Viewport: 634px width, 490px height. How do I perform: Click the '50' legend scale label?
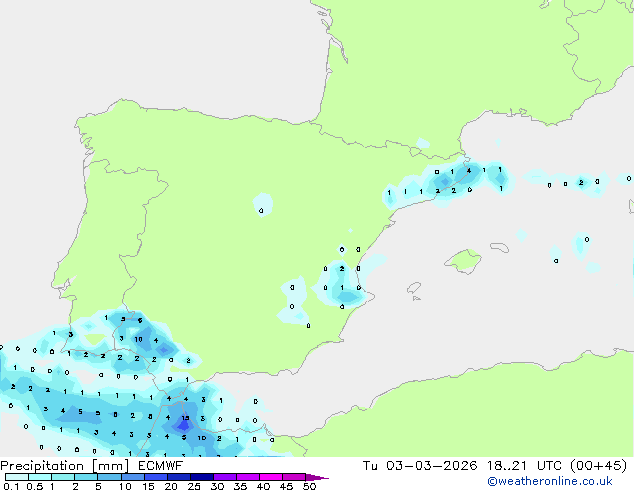click(310, 486)
